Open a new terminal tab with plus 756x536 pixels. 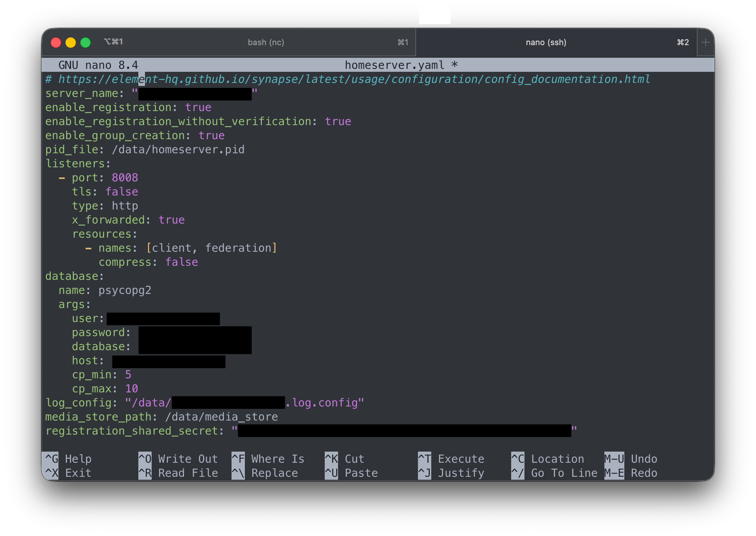(705, 43)
